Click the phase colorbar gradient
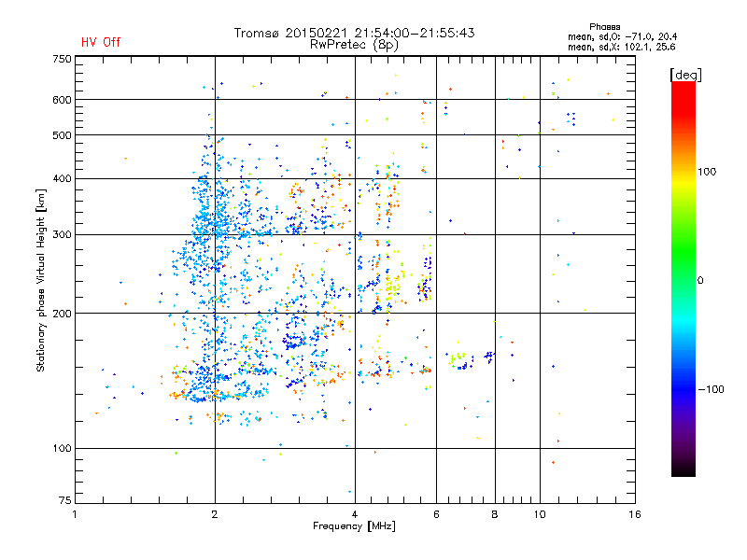Image resolution: width=747 pixels, height=560 pixels. 684,278
